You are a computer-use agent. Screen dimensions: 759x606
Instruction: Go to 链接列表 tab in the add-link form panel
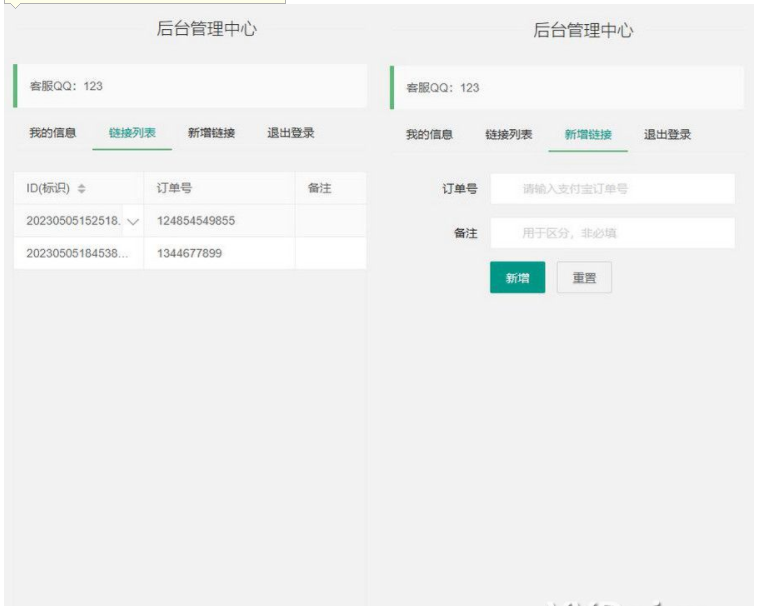click(x=508, y=135)
